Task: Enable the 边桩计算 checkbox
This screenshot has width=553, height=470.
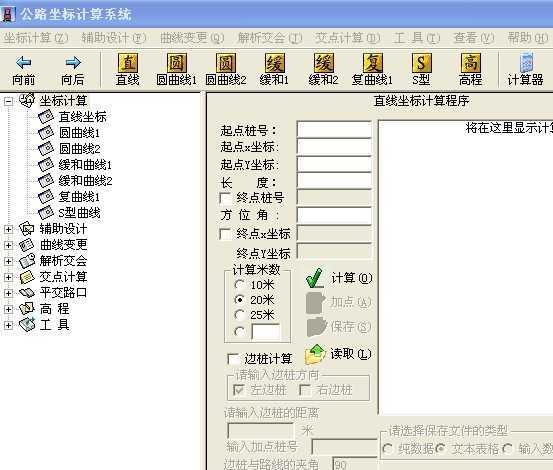Action: [x=233, y=360]
